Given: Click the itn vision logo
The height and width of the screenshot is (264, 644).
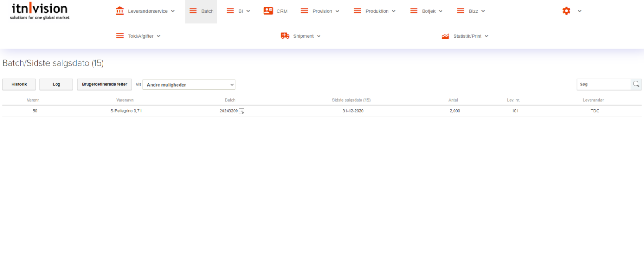Looking at the screenshot, I should [x=39, y=11].
